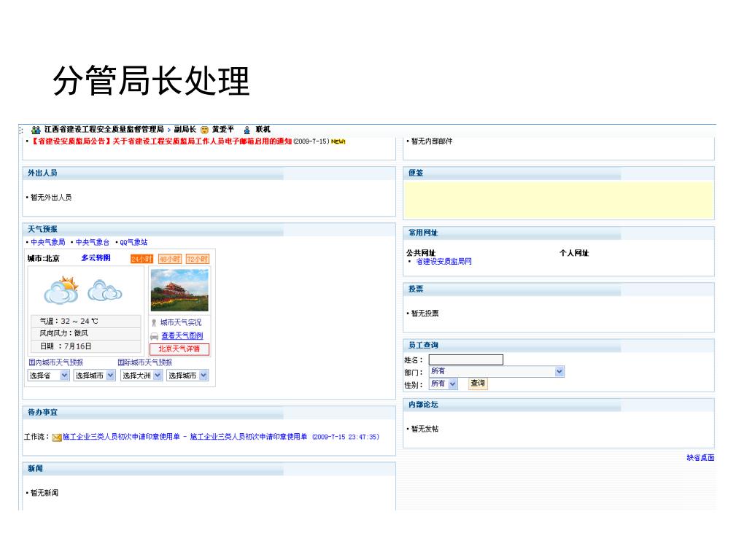Open the QQ气象站 link

(x=133, y=242)
